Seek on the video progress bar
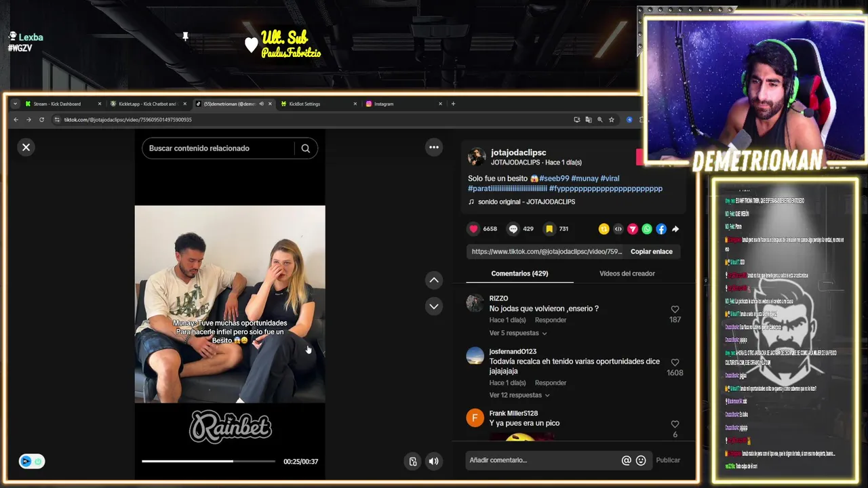This screenshot has height=488, width=868. tap(208, 462)
